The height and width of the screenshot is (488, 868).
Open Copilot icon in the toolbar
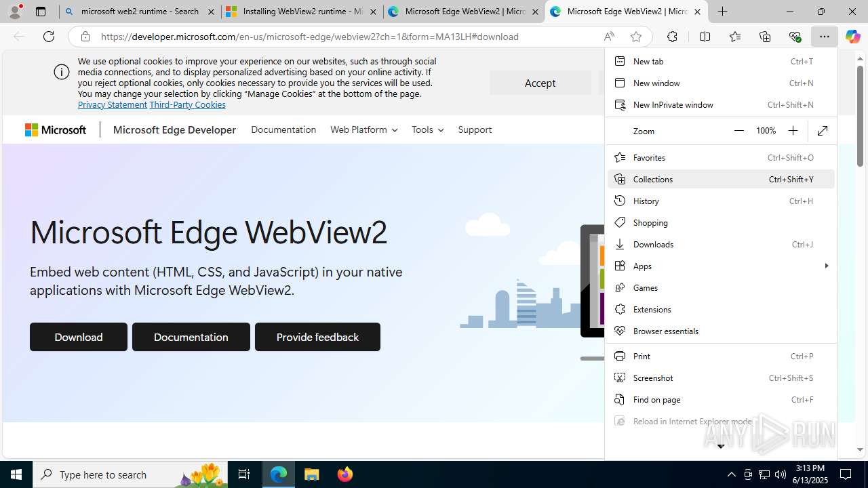pos(853,37)
